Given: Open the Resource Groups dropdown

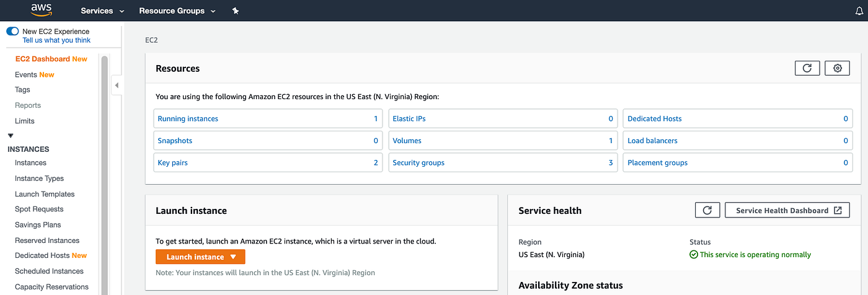Looking at the screenshot, I should pyautogui.click(x=177, y=11).
